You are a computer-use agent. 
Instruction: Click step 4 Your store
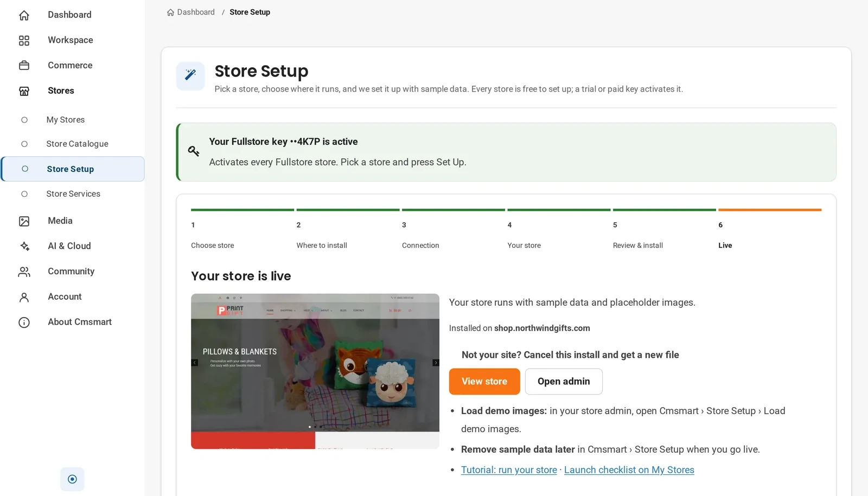coord(559,229)
